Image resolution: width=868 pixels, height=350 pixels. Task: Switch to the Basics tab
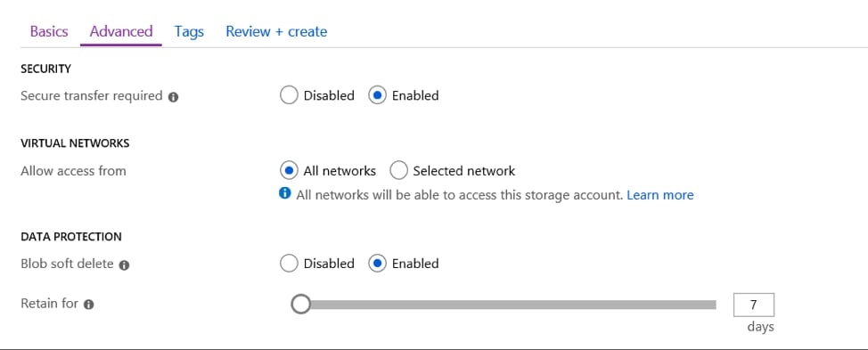pyautogui.click(x=49, y=31)
